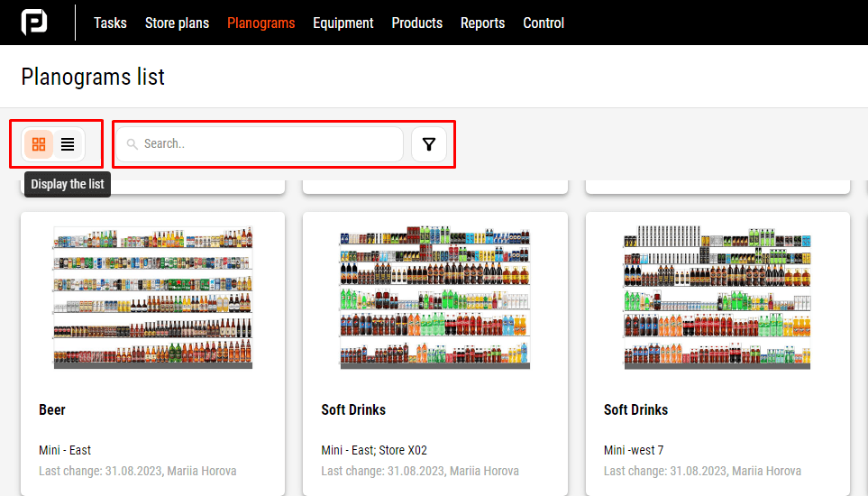Switch to grid tile view
The width and height of the screenshot is (868, 496).
[39, 143]
